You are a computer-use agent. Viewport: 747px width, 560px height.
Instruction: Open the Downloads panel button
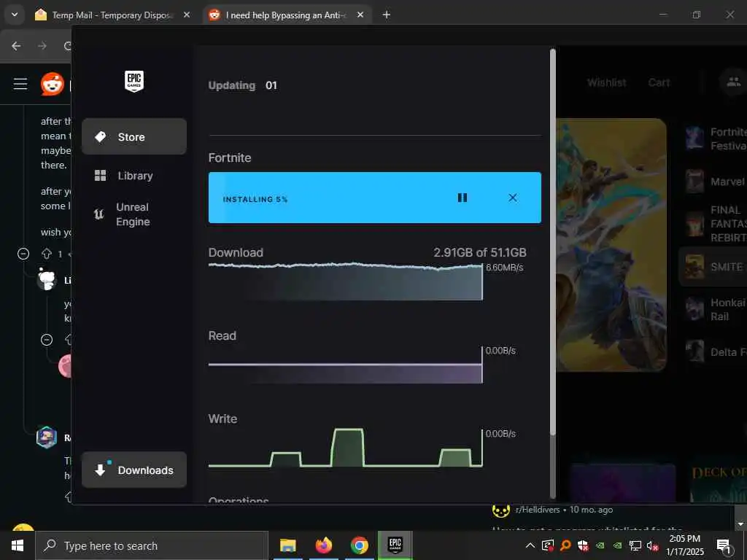coord(134,470)
